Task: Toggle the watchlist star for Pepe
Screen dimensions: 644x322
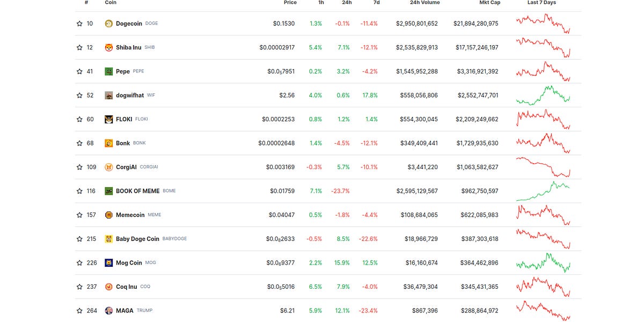Action: [79, 71]
